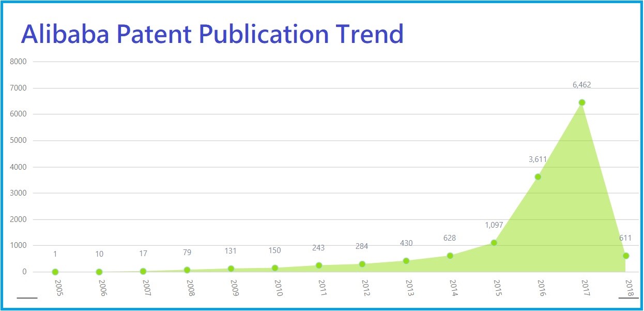Click the 628 data label
This screenshot has height=311, width=644.
coord(450,238)
